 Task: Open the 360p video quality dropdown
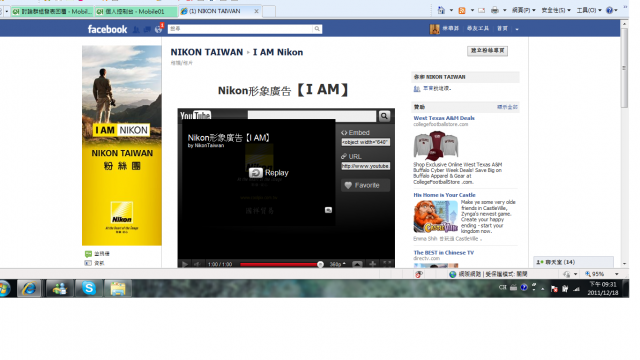tap(338, 264)
